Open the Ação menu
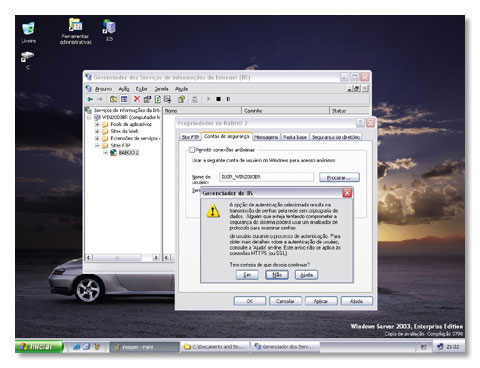Screen dimensions: 480x368 pos(124,89)
